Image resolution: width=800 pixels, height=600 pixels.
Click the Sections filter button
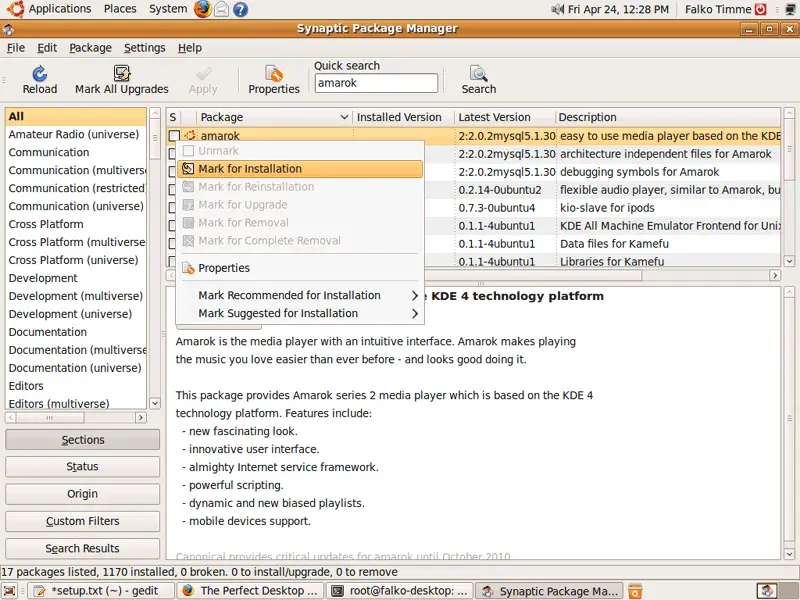82,440
